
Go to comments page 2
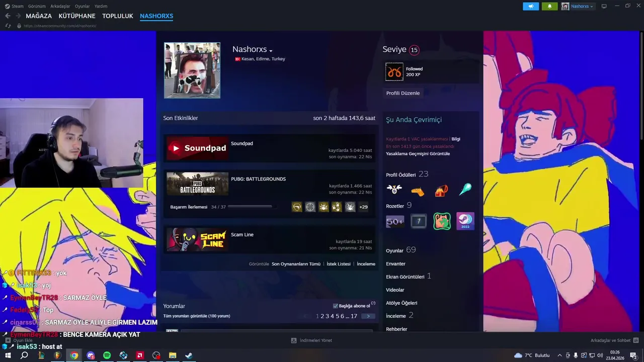[x=323, y=316]
